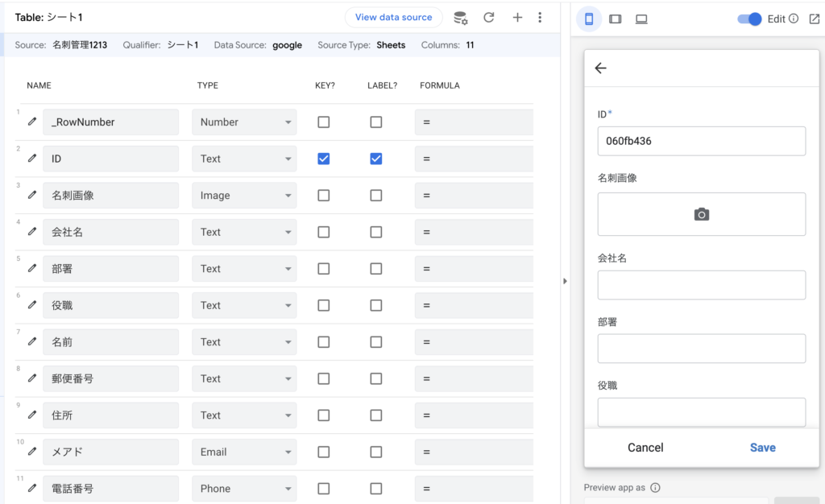Open type dropdown for メアド column
This screenshot has height=504, width=825.
point(244,452)
